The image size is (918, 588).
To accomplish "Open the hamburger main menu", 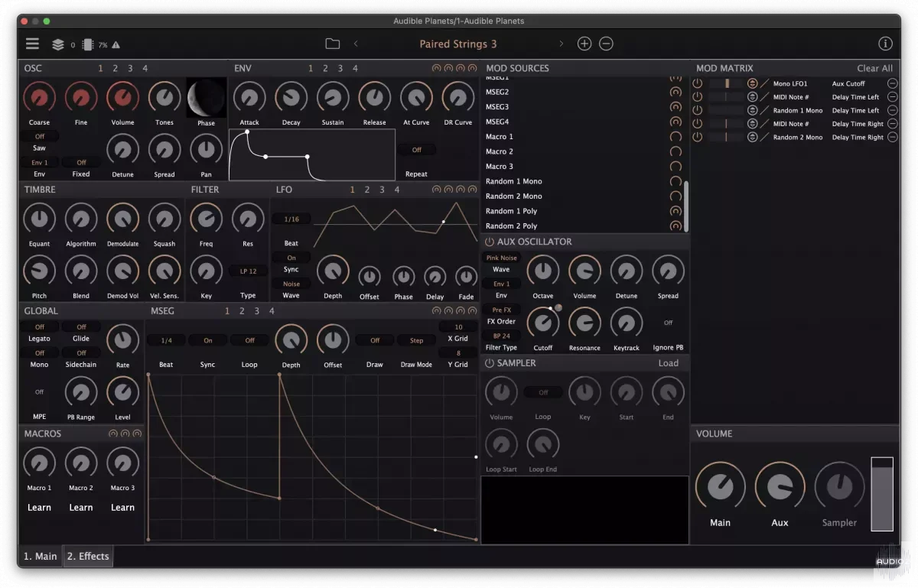I will (x=32, y=44).
